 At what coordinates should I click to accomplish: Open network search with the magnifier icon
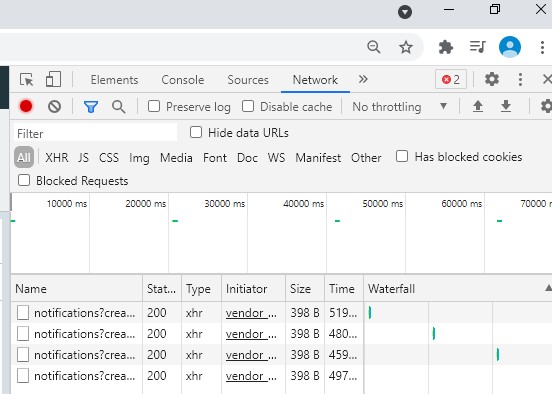(119, 107)
